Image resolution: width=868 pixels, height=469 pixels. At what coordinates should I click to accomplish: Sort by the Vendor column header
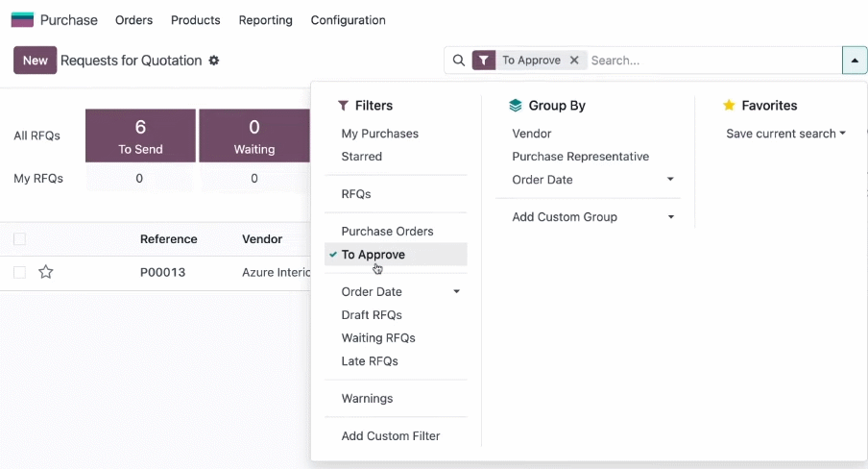tap(262, 239)
